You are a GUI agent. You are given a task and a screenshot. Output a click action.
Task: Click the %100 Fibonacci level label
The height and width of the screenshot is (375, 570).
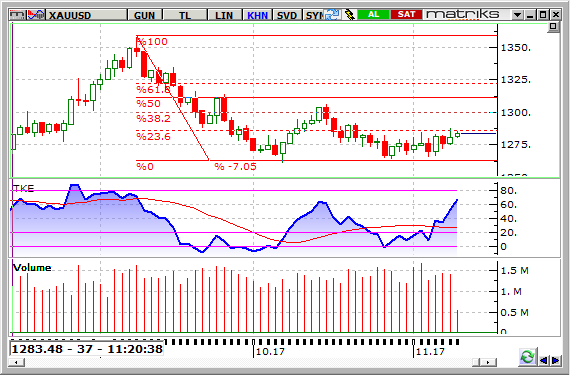pos(152,42)
